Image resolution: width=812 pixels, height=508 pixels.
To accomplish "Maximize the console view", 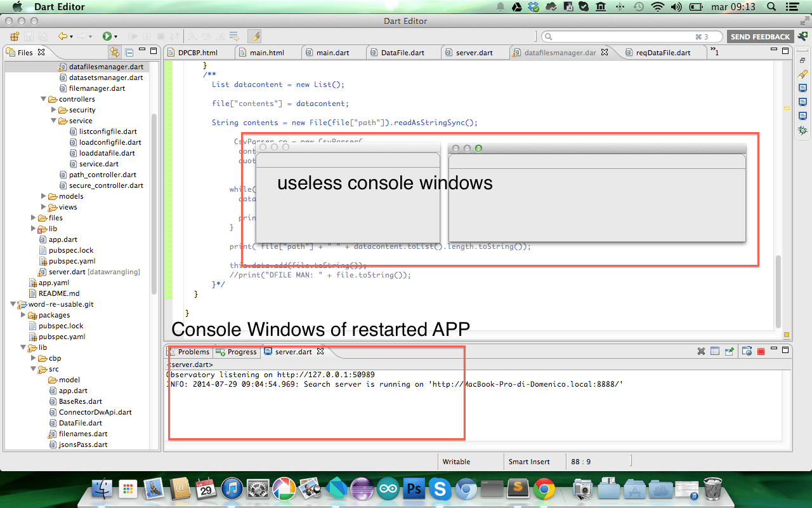I will [x=786, y=350].
